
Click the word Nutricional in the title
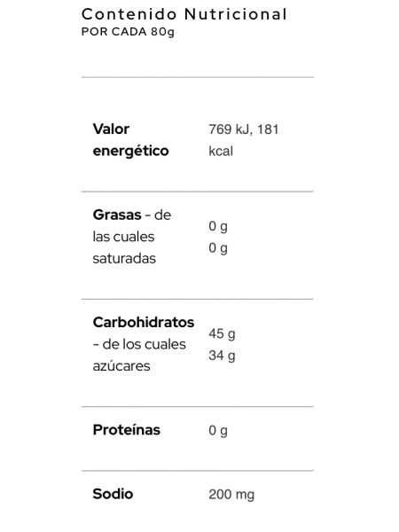(x=236, y=14)
